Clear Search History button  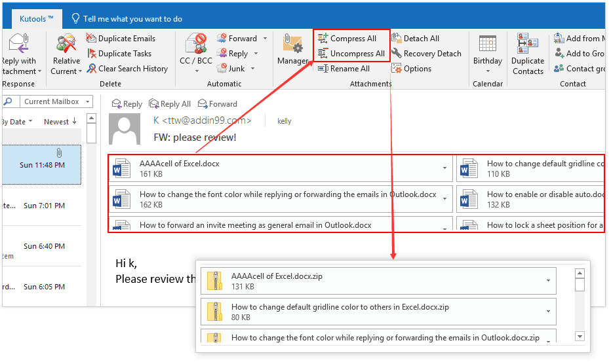coord(127,68)
